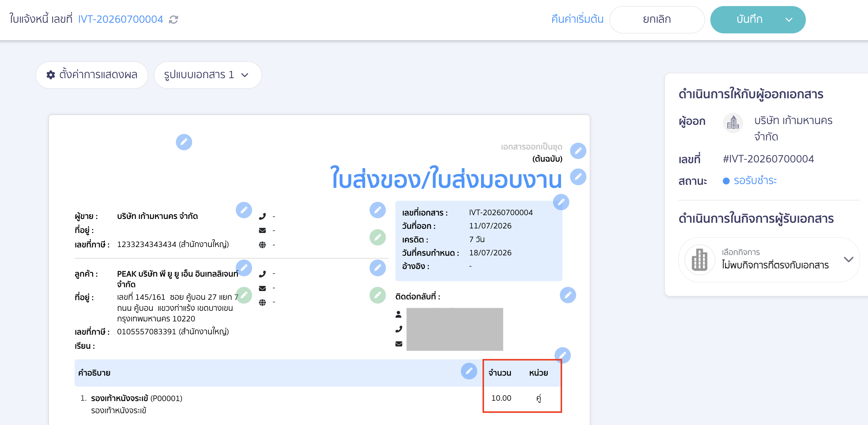Click the จำนวน column header
The image size is (868, 425).
[500, 373]
